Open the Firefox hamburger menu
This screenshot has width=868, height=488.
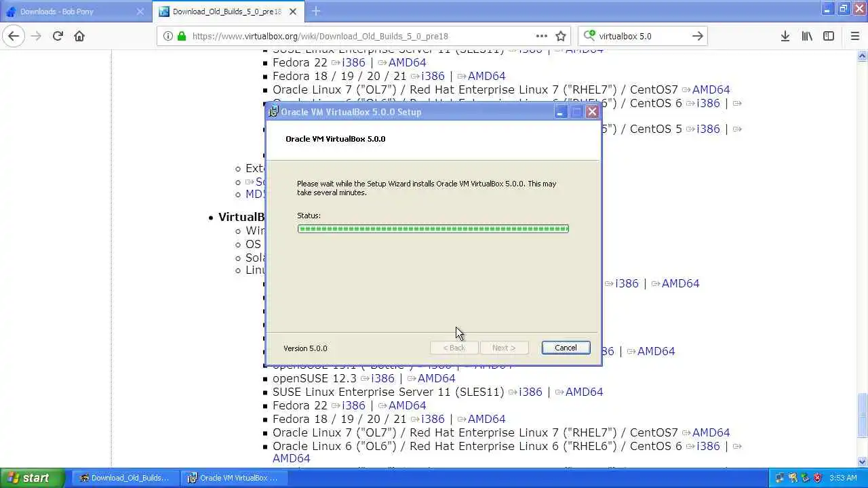[x=854, y=36]
